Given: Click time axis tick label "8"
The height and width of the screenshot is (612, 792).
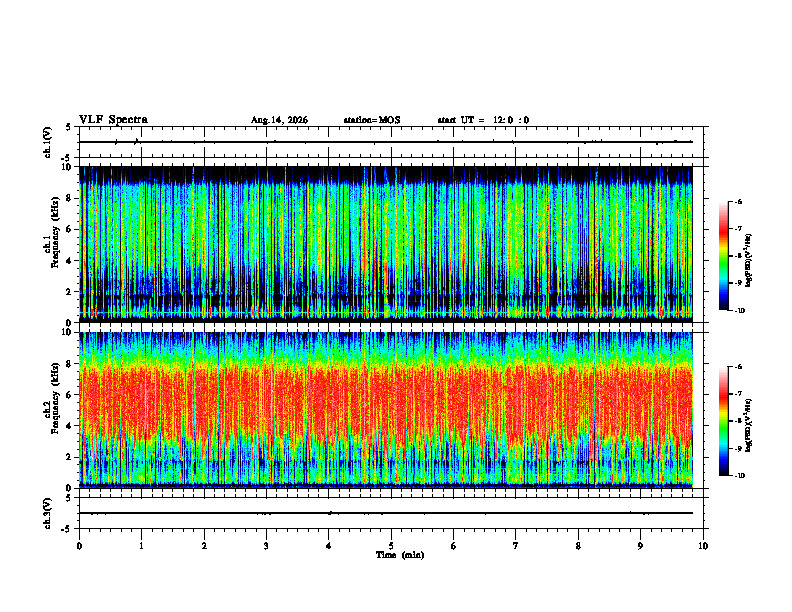Looking at the screenshot, I should 578,545.
